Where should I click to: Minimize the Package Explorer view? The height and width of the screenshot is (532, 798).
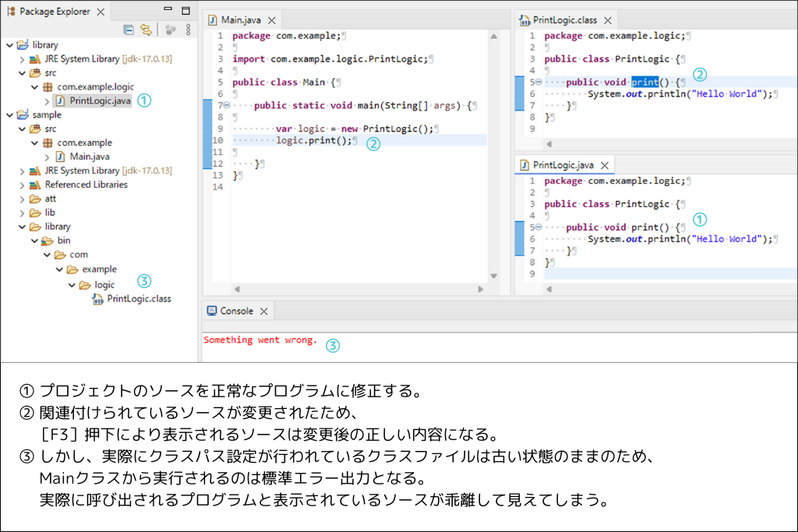coord(168,9)
